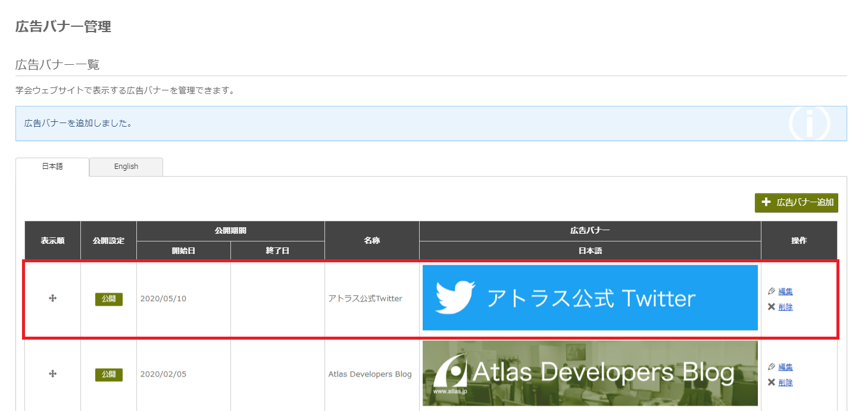The height and width of the screenshot is (411, 868).
Task: Click the 公開期間 column header
Action: [x=230, y=231]
